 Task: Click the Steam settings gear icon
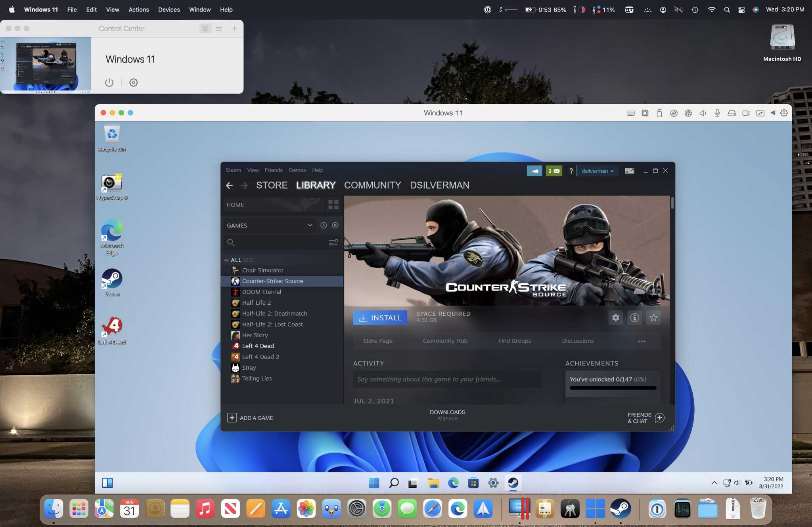click(615, 318)
